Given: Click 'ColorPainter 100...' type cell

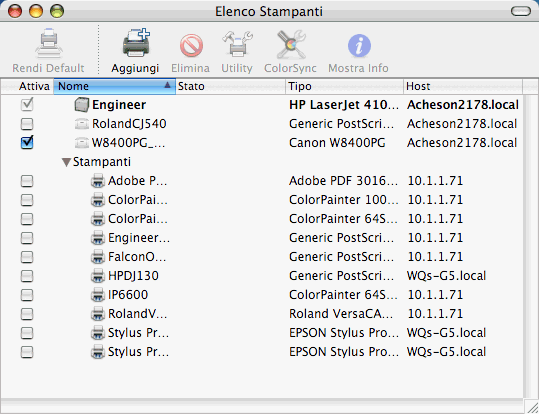Looking at the screenshot, I should coord(344,200).
